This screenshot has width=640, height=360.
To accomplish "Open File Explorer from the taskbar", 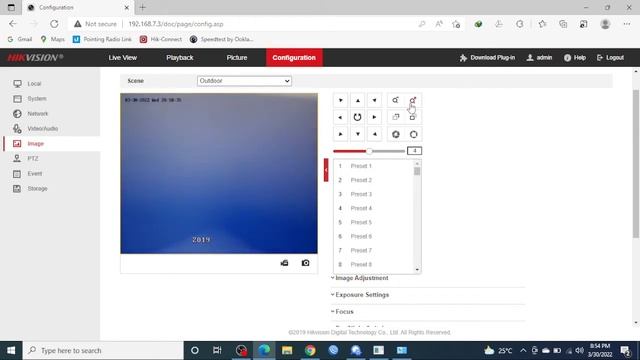I will pos(287,350).
